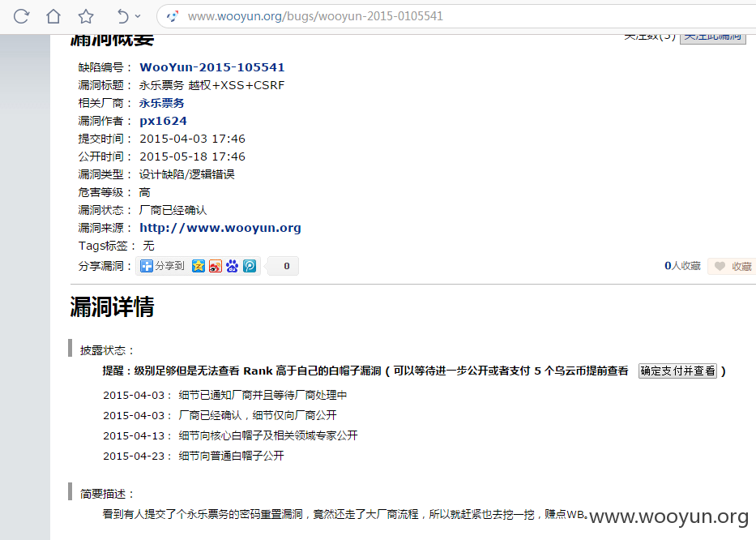The height and width of the screenshot is (540, 756).
Task: Click the 简要描述 section label
Action: [107, 494]
